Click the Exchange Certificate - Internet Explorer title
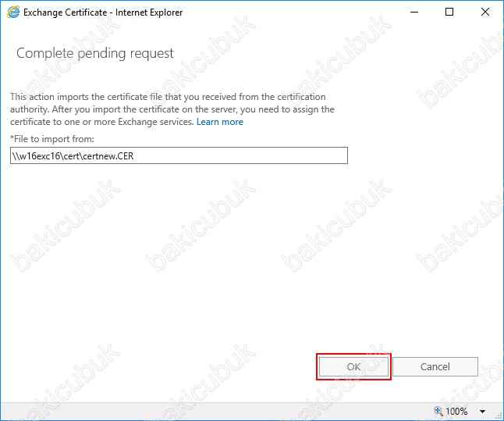 tap(103, 12)
